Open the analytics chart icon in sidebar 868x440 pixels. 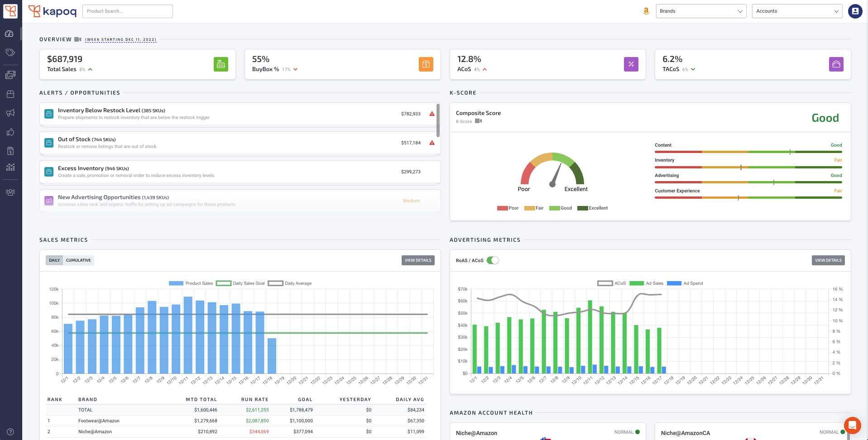(10, 167)
